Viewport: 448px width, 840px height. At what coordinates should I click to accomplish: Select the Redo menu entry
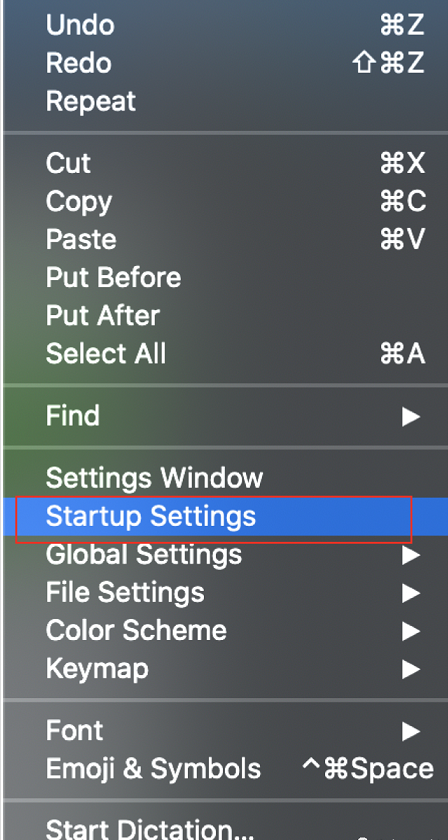tap(225, 63)
